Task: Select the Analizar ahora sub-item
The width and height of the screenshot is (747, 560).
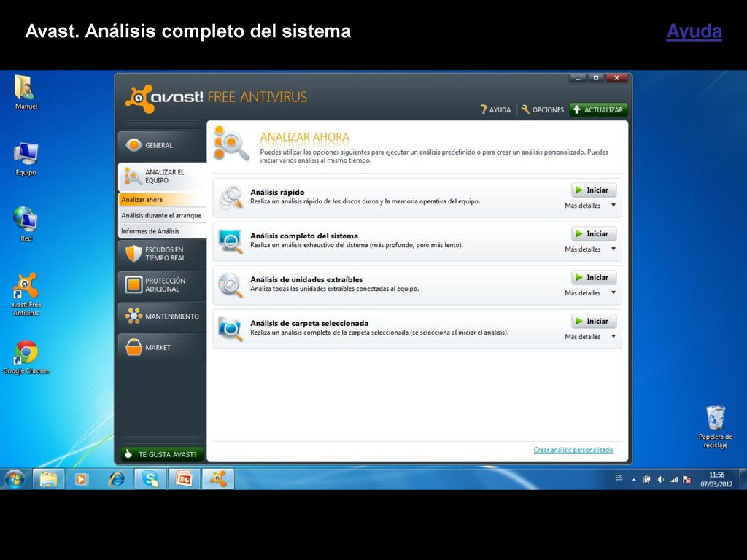Action: (x=163, y=200)
